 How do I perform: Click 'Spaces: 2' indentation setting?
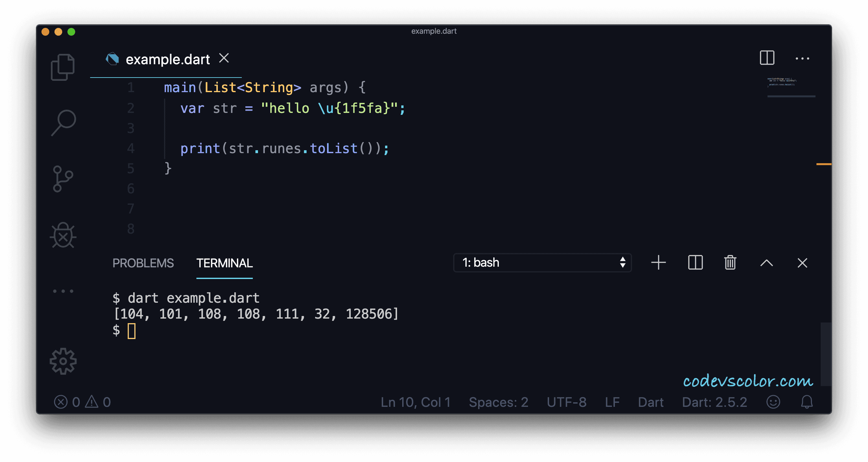pyautogui.click(x=499, y=402)
